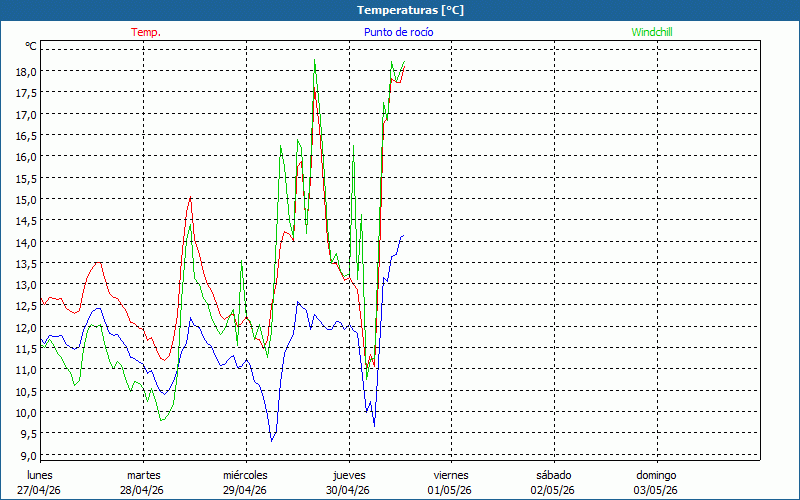
Task: Click the viernes day label
Action: coord(451,475)
